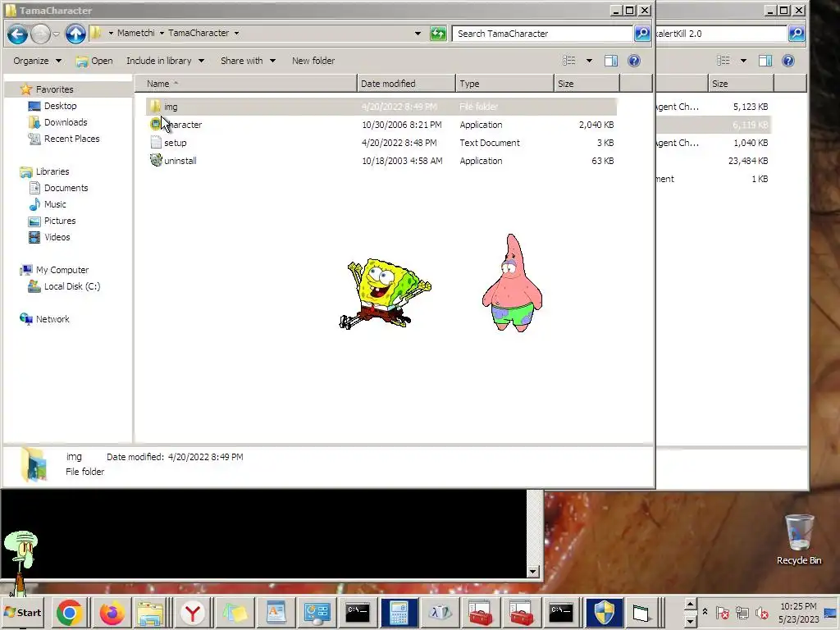Image resolution: width=840 pixels, height=630 pixels.
Task: Click the console window scrollbar down arrow
Action: pos(532,571)
